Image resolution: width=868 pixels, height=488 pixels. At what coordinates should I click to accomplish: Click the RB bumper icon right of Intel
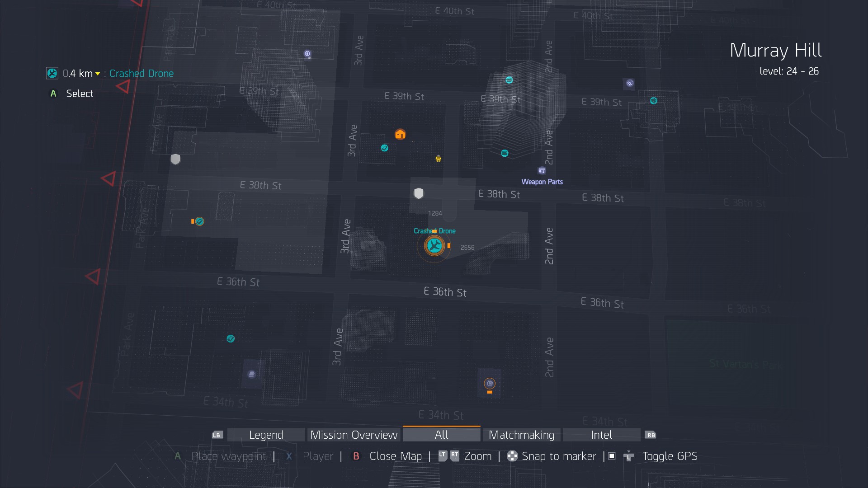651,435
